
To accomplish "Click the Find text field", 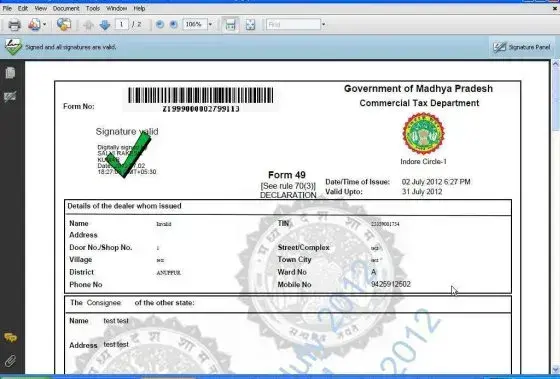I will (x=293, y=24).
